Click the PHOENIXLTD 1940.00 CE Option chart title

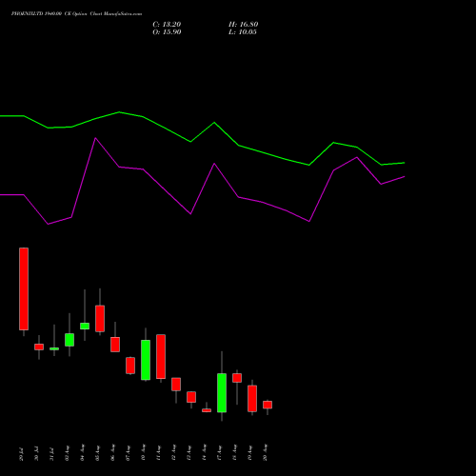click(x=76, y=14)
